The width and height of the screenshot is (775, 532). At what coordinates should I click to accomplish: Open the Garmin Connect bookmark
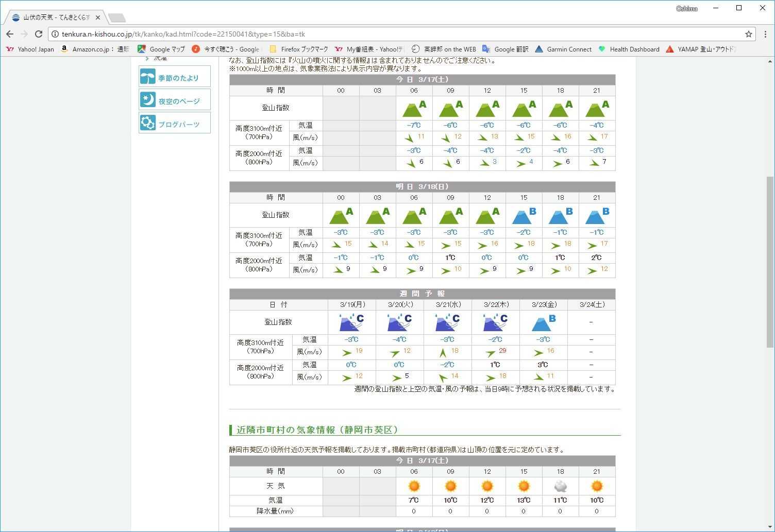point(563,49)
